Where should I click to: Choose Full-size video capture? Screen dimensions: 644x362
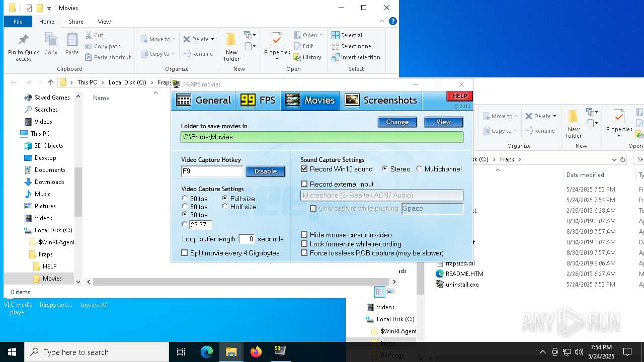point(225,199)
